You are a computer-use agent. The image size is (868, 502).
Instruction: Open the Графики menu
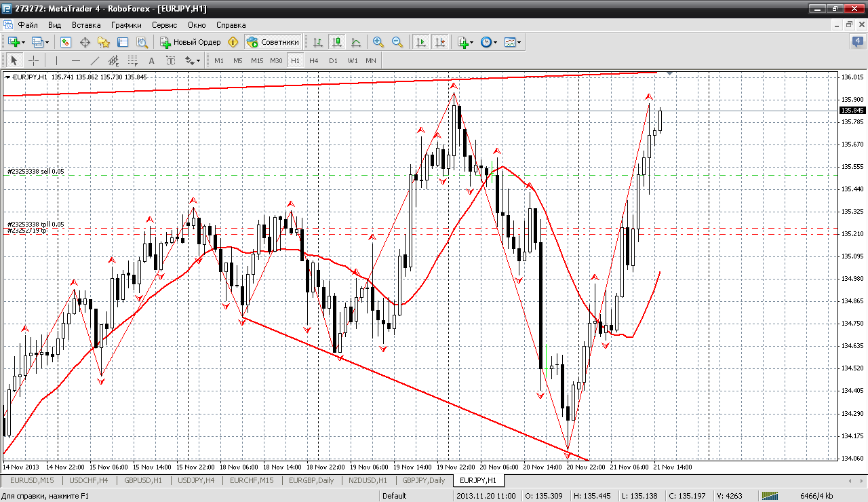(x=127, y=24)
